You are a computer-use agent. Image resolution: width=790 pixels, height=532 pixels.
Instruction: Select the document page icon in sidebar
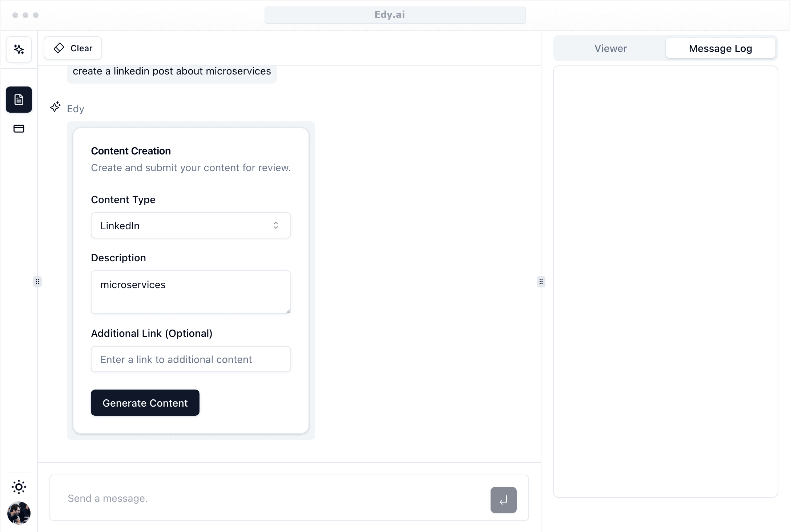click(x=19, y=100)
